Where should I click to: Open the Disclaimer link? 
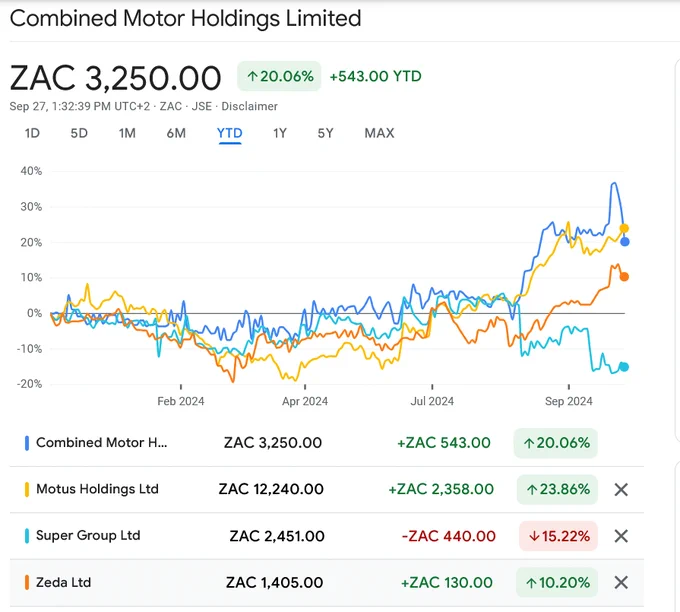(249, 106)
